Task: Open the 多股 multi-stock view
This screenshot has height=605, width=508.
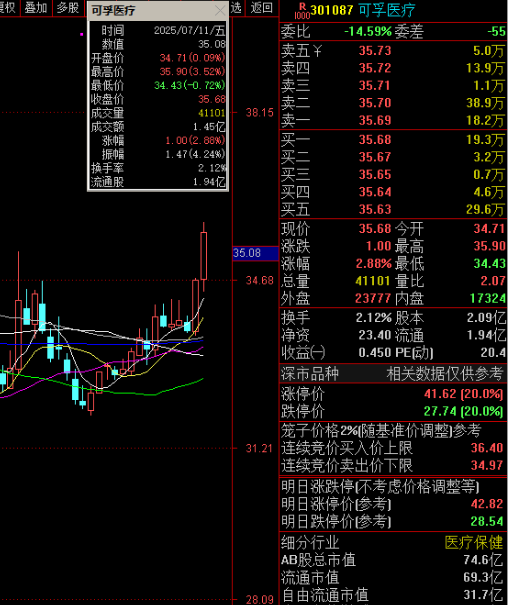Action: [x=68, y=7]
